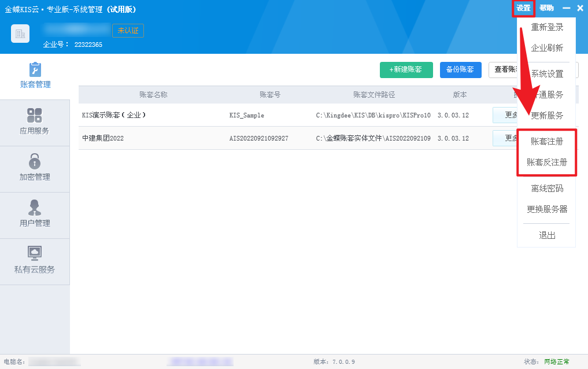Image resolution: width=588 pixels, height=369 pixels.
Task: Select 账套注册 menu entry
Action: point(547,141)
